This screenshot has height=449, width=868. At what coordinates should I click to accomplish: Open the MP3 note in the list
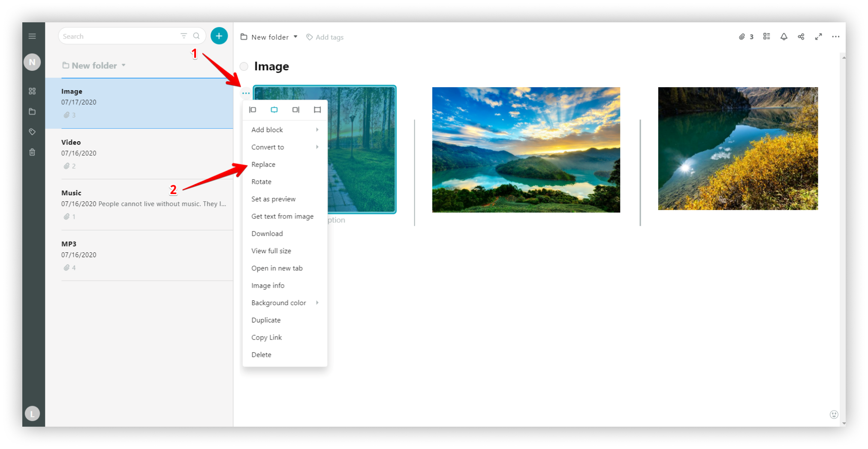[139, 255]
